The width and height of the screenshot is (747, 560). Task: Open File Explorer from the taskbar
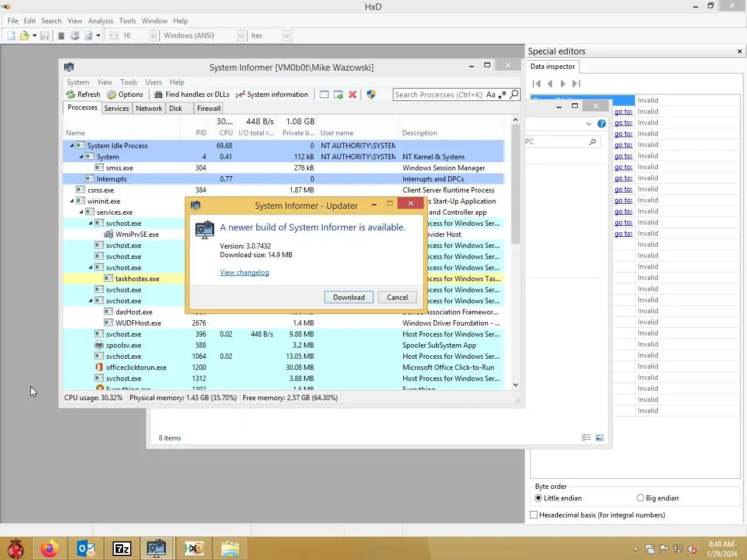231,548
